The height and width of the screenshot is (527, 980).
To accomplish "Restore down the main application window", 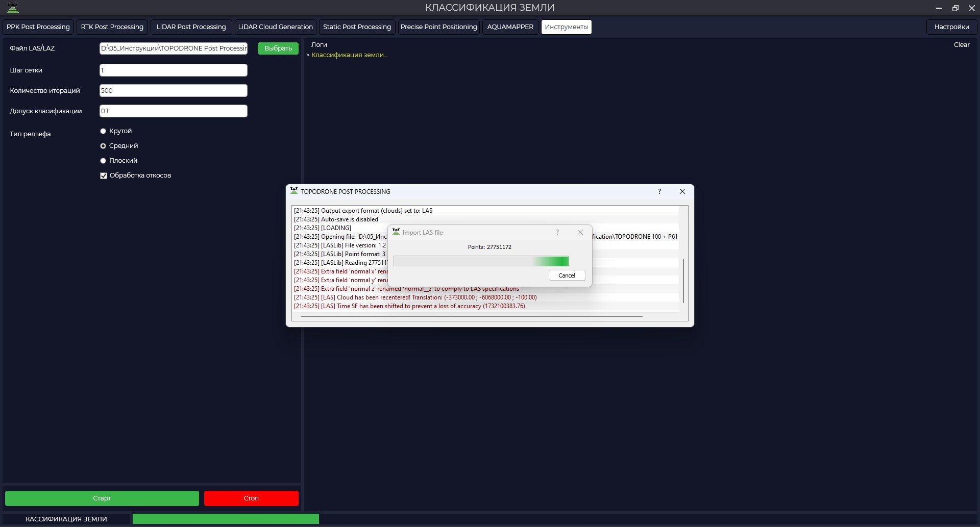I will click(955, 8).
